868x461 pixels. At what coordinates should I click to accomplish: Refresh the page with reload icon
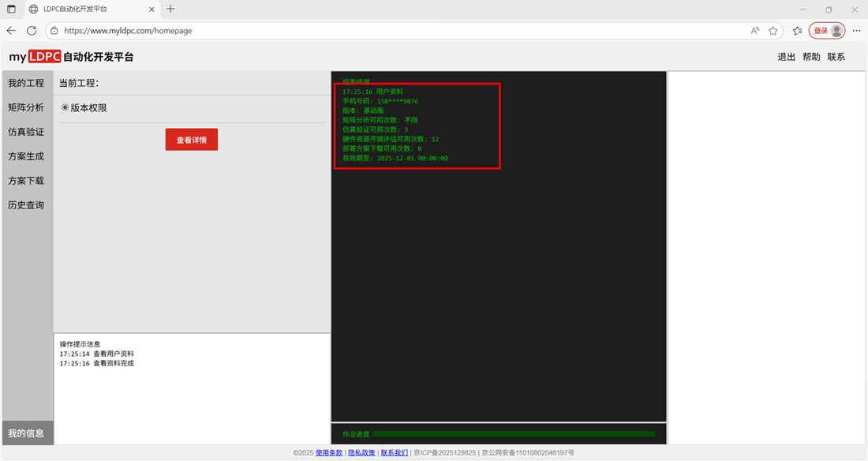[32, 31]
